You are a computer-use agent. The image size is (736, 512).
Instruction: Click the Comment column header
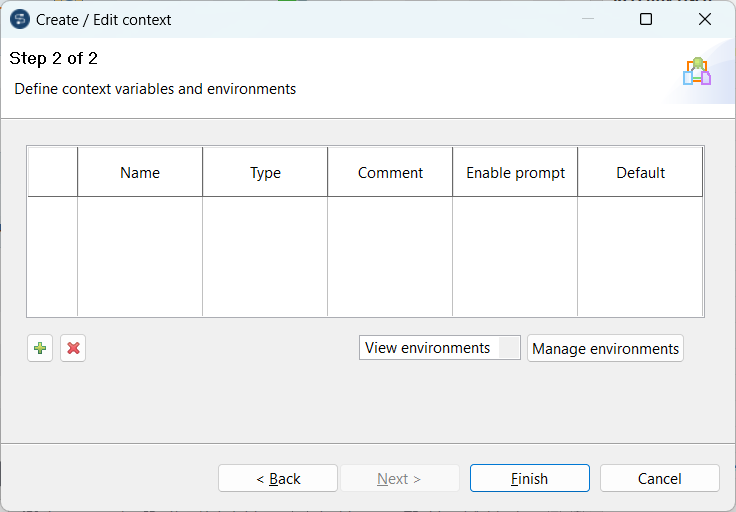(390, 172)
